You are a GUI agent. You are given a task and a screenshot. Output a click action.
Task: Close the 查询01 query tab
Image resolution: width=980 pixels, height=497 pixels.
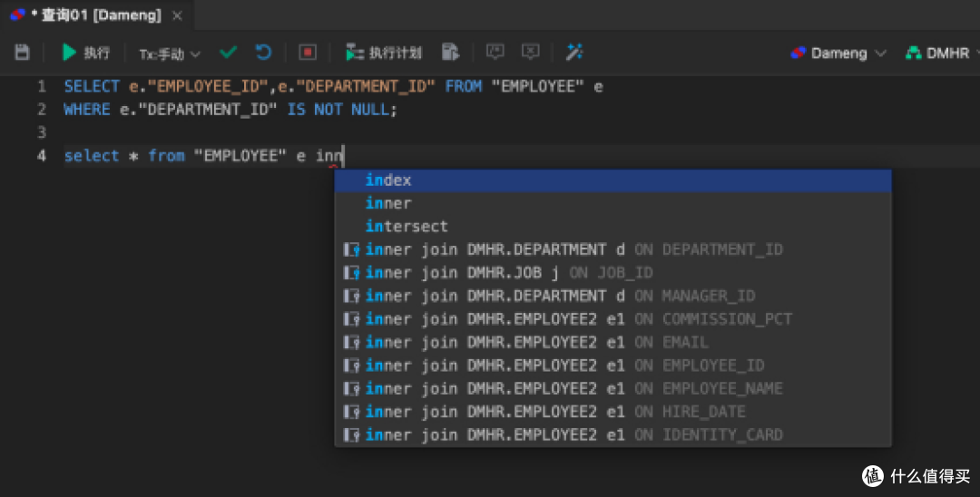(178, 15)
